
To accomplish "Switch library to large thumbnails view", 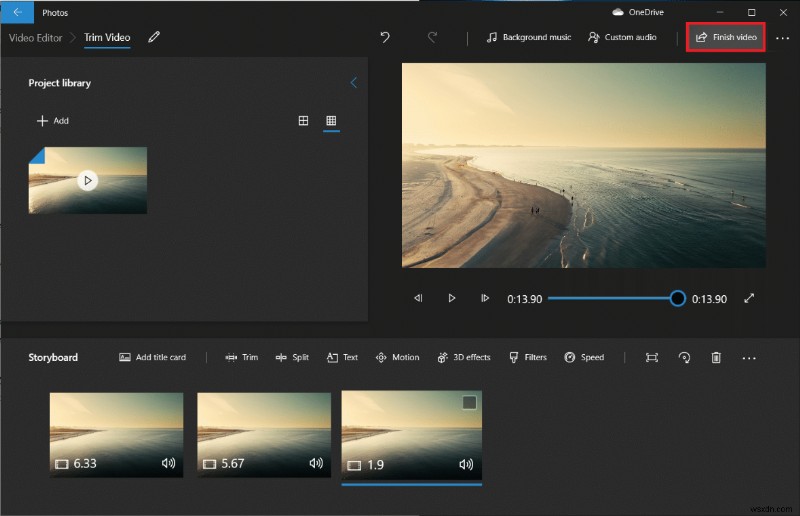I will (x=304, y=121).
